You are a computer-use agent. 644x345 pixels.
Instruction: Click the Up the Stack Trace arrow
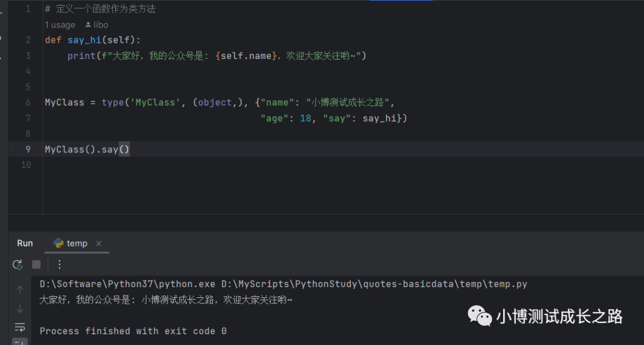click(x=20, y=290)
